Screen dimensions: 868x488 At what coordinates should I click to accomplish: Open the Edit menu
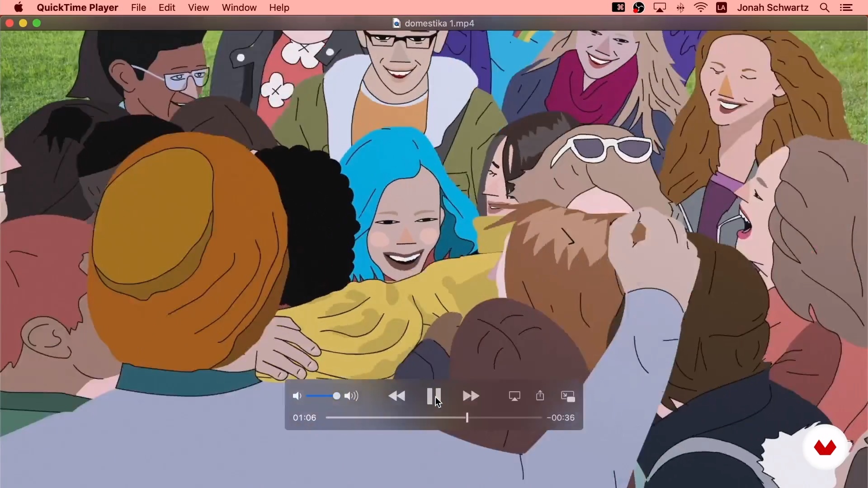(167, 8)
